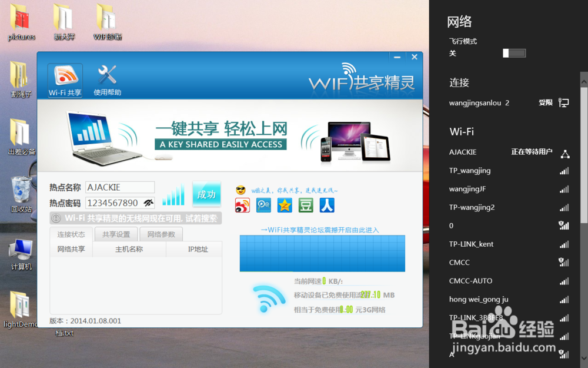
Task: Select the 回收站 recycle bin icon
Action: tap(21, 194)
